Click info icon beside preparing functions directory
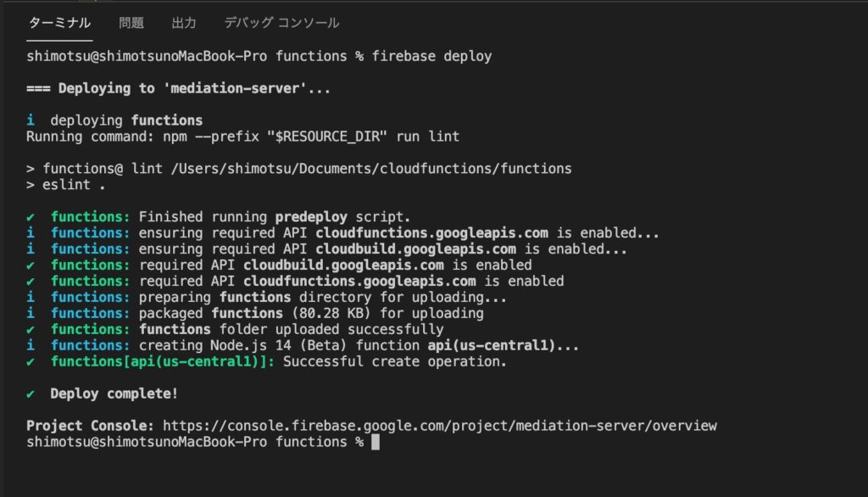The width and height of the screenshot is (868, 497). coord(31,297)
